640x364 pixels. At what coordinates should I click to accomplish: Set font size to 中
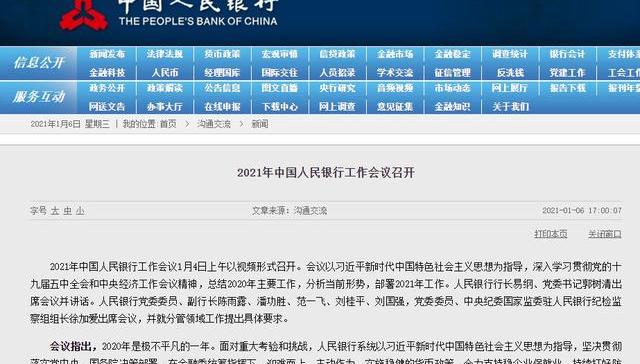tap(68, 211)
